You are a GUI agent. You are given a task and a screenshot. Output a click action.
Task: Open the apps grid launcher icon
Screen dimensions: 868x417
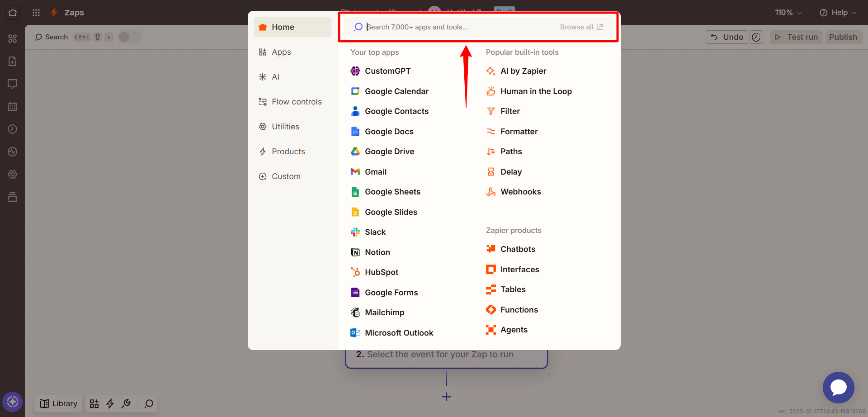click(36, 13)
